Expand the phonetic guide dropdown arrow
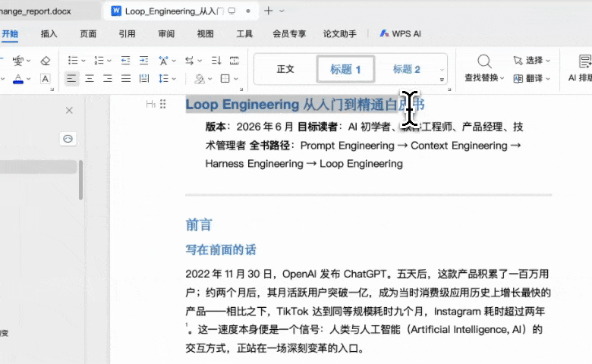592x364 pixels. coord(28,61)
